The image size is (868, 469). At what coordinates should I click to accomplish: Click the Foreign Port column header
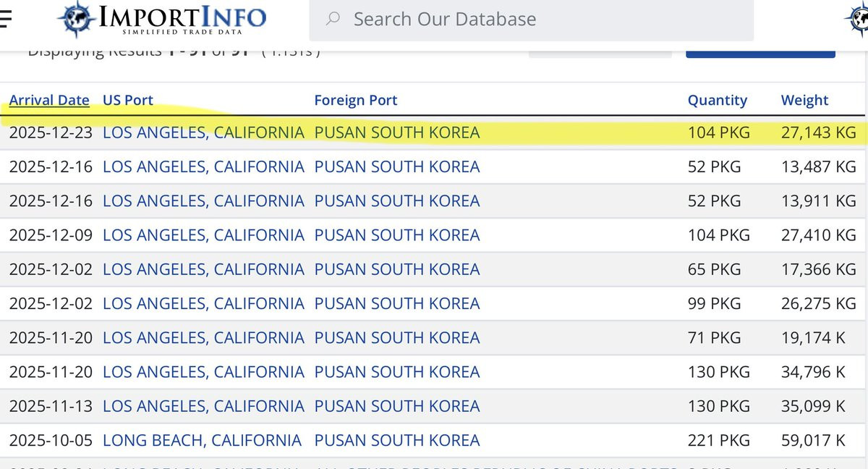pos(355,101)
